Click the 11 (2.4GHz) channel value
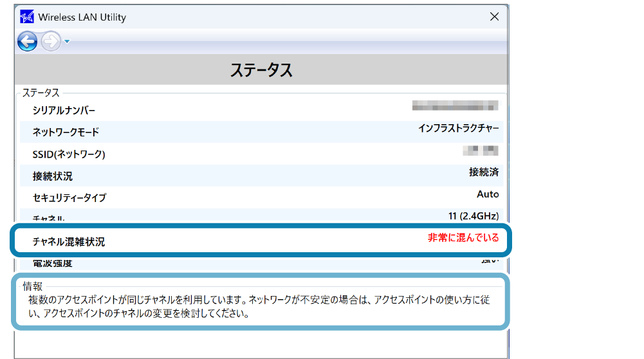 [x=473, y=216]
